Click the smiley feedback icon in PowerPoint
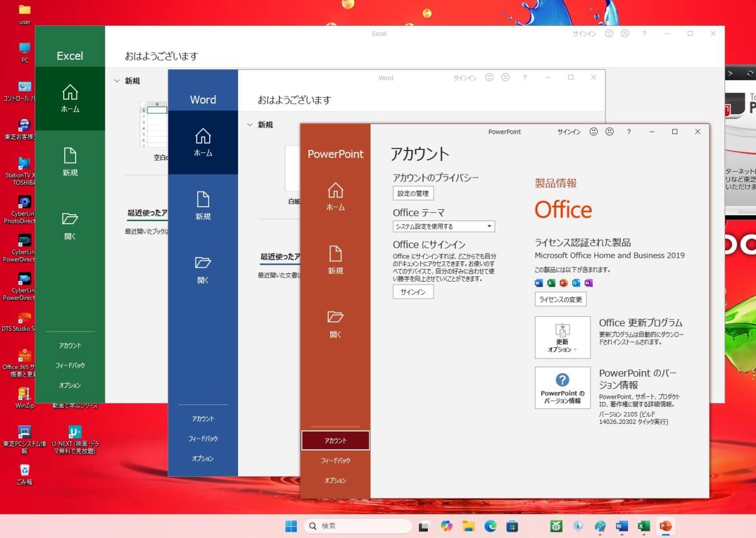Viewport: 756px width, 538px height. coord(593,132)
